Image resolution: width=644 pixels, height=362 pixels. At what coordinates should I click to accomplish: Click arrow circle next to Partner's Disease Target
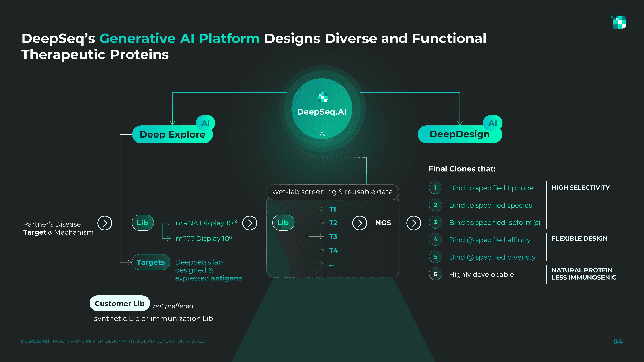(x=105, y=223)
